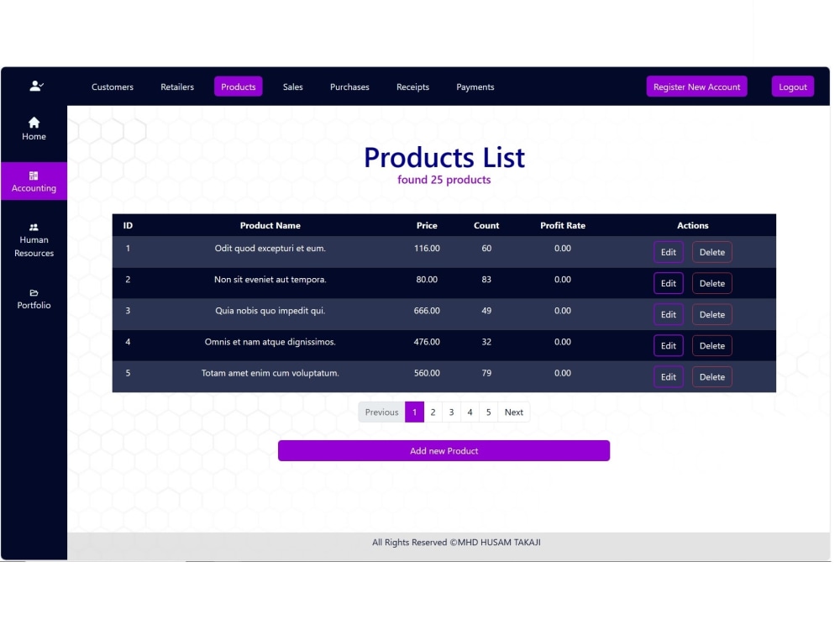The height and width of the screenshot is (630, 840).
Task: Go to the Receipts page
Action: pyautogui.click(x=412, y=87)
